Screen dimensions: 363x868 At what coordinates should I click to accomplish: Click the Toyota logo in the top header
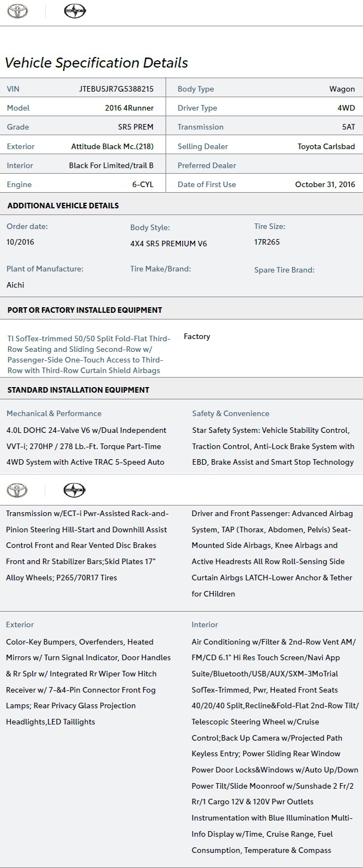17,11
